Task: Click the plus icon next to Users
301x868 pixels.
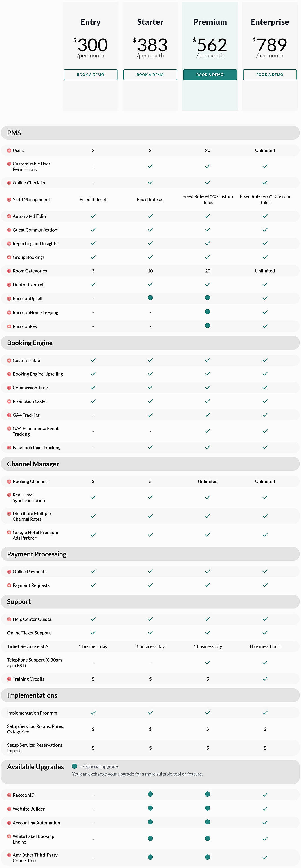Action: point(9,150)
